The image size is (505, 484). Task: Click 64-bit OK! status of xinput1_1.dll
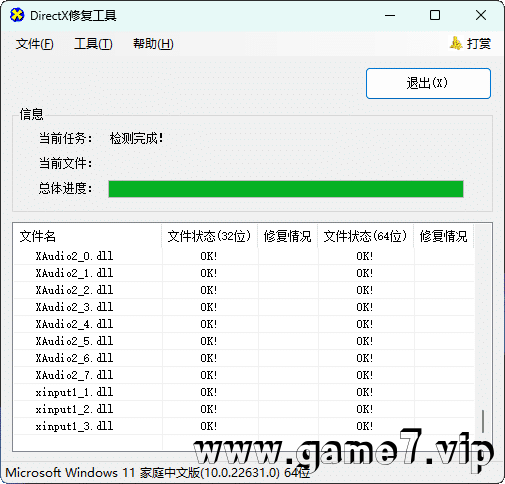tap(365, 392)
